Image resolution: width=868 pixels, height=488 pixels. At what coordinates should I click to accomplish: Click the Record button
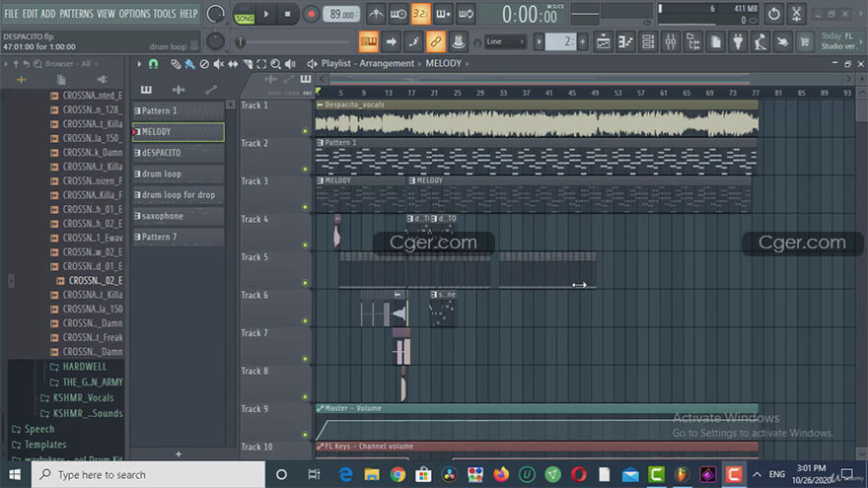pos(311,14)
